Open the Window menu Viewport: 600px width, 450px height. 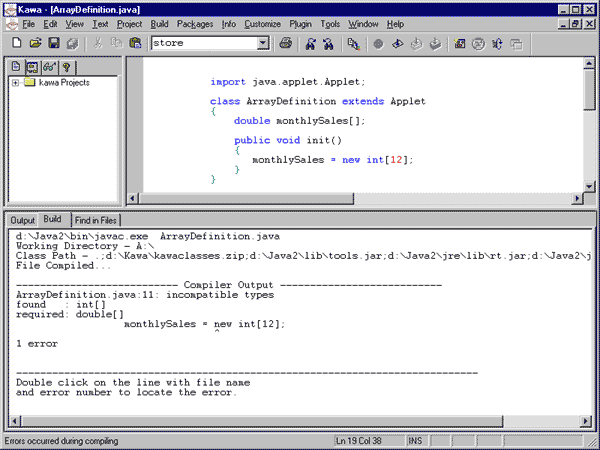(x=363, y=24)
